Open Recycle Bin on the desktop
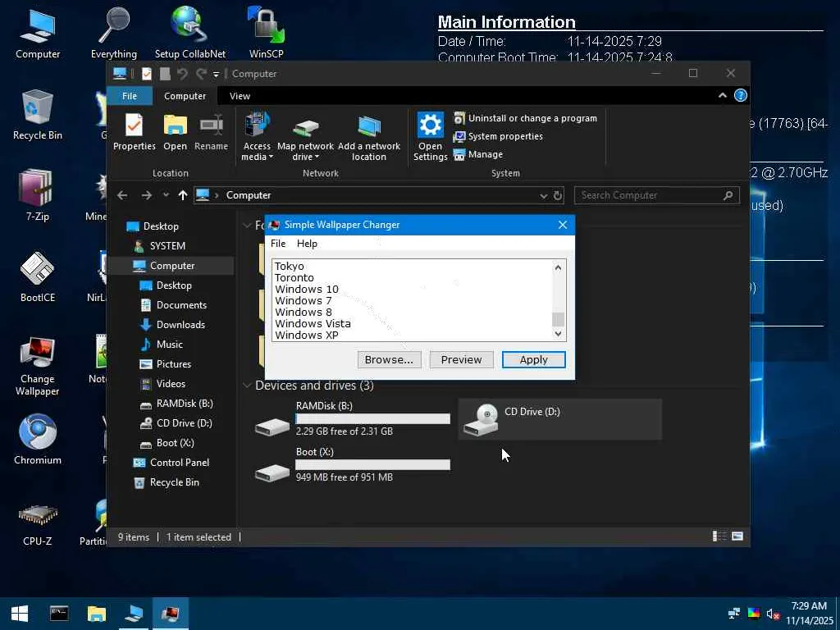 [38, 115]
